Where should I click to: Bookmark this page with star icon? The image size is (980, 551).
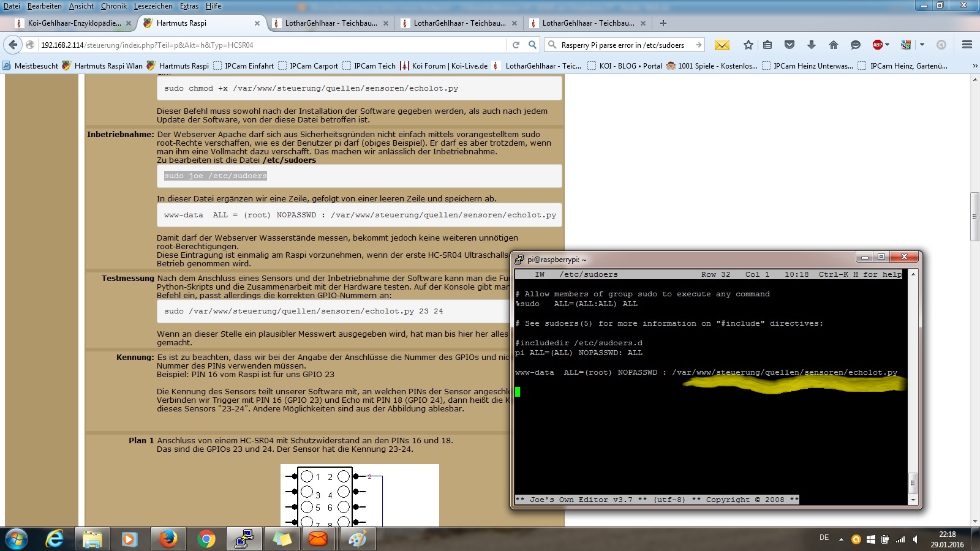748,45
